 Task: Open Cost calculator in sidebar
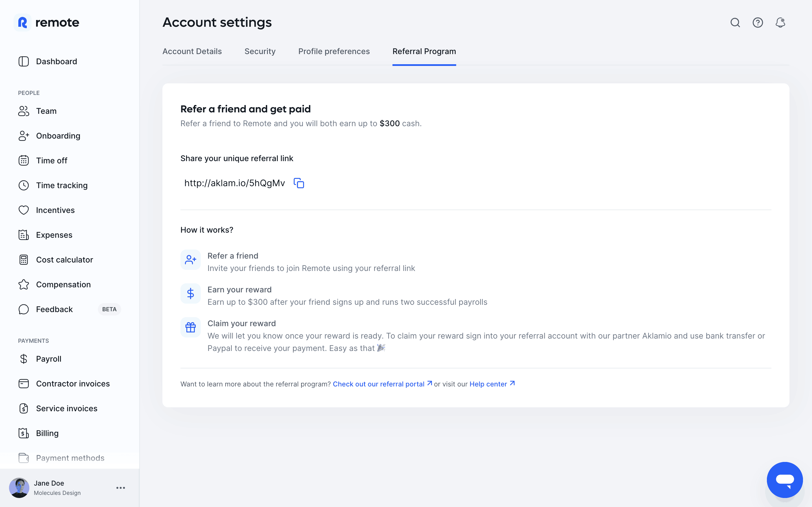64,260
